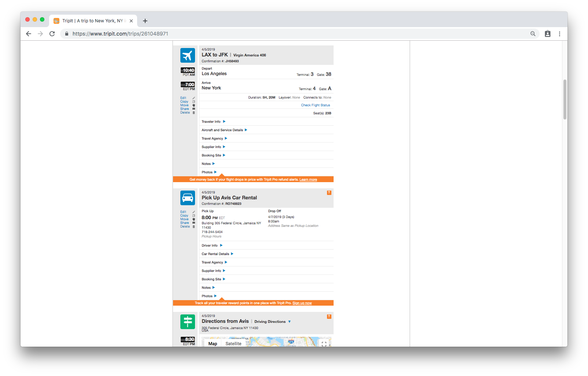Screen dimensions: 588x376
Task: Switch the map to Map view
Action: point(213,344)
